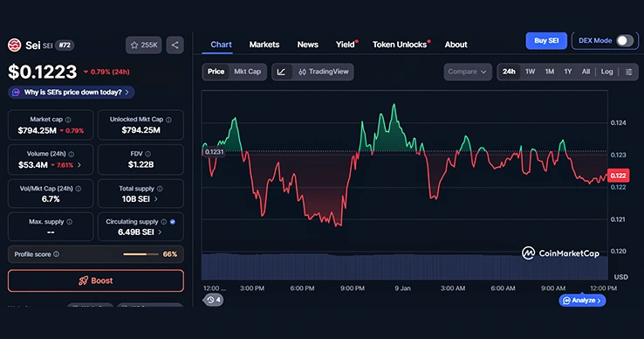The width and height of the screenshot is (644, 339).
Task: Open the Yield tab
Action: tap(346, 45)
